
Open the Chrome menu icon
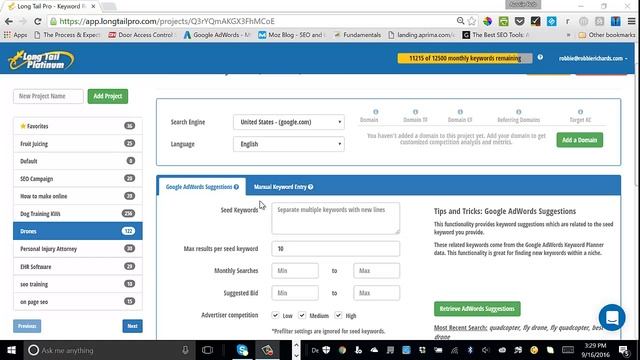point(631,21)
